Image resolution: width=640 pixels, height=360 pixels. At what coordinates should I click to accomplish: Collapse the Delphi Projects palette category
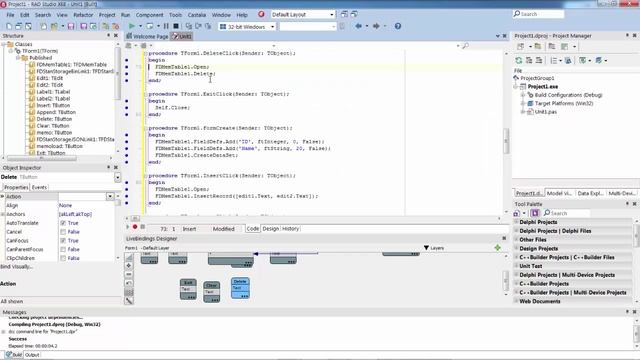tap(516, 222)
